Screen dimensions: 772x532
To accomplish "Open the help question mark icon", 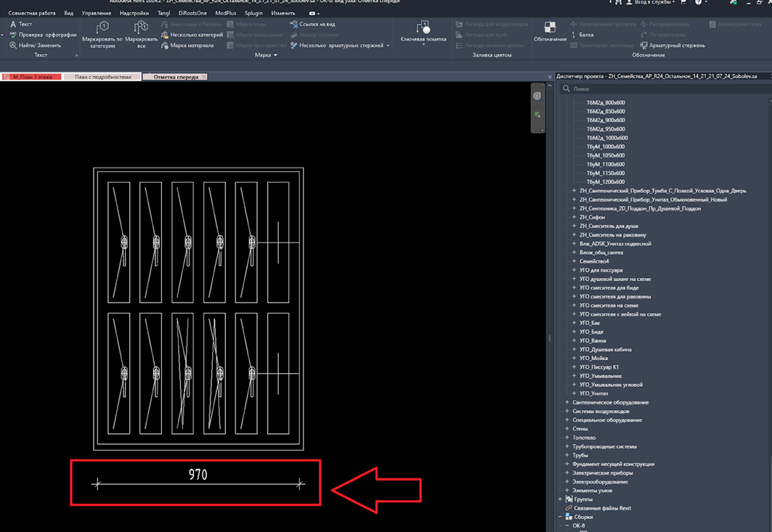I will (698, 2).
